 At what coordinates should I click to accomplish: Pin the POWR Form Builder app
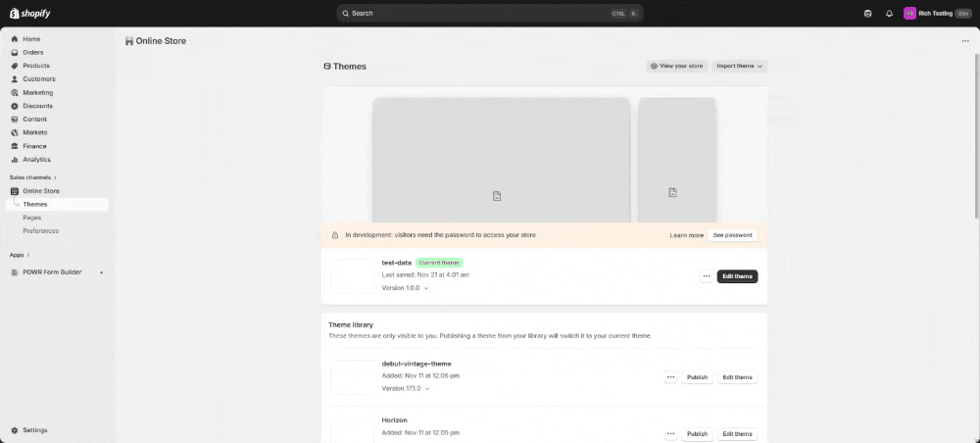101,271
